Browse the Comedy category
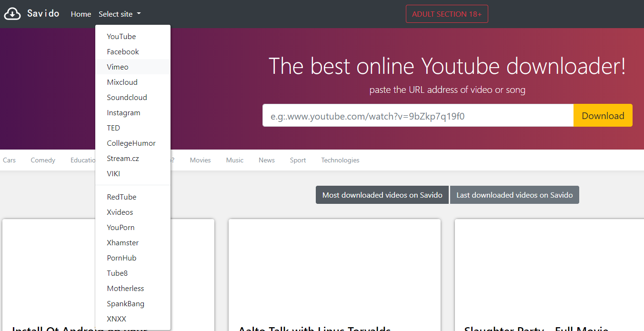644x331 pixels. click(x=43, y=160)
